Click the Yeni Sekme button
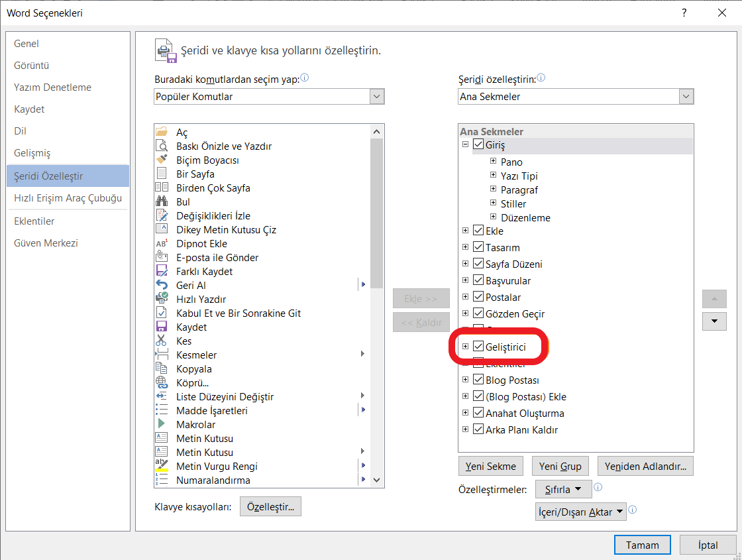The image size is (742, 560). [491, 467]
